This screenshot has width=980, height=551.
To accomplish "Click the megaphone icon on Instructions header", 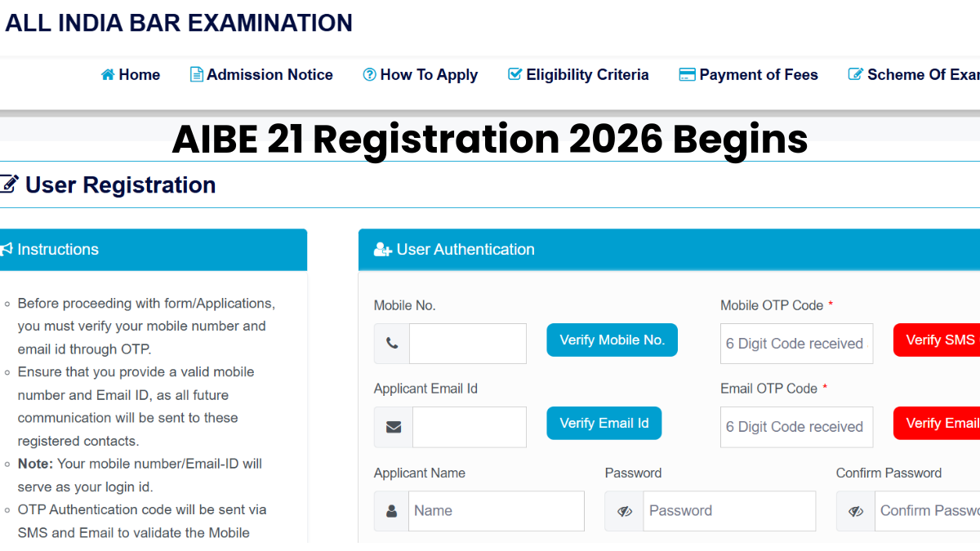I will (5, 249).
